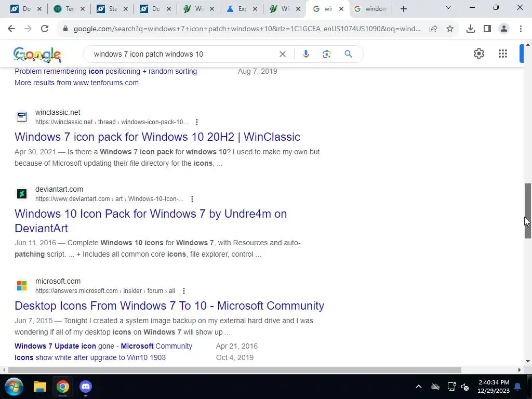
Task: Click the deviantart.com favicon
Action: (x=22, y=194)
